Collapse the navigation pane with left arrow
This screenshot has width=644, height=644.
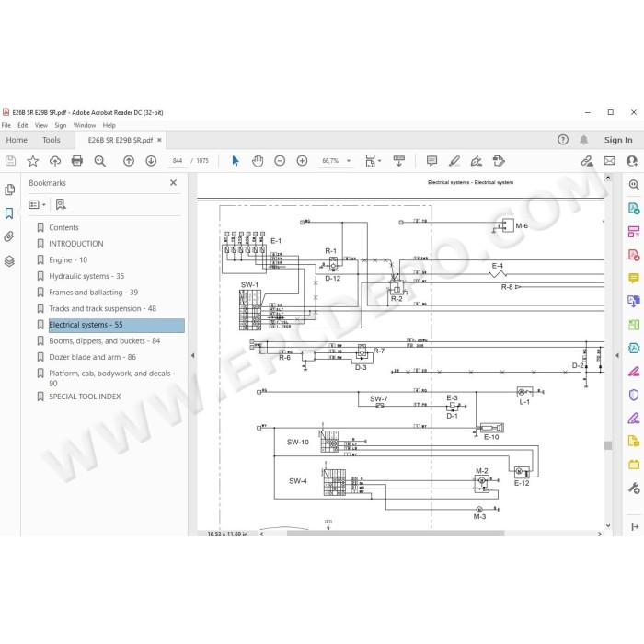click(192, 356)
